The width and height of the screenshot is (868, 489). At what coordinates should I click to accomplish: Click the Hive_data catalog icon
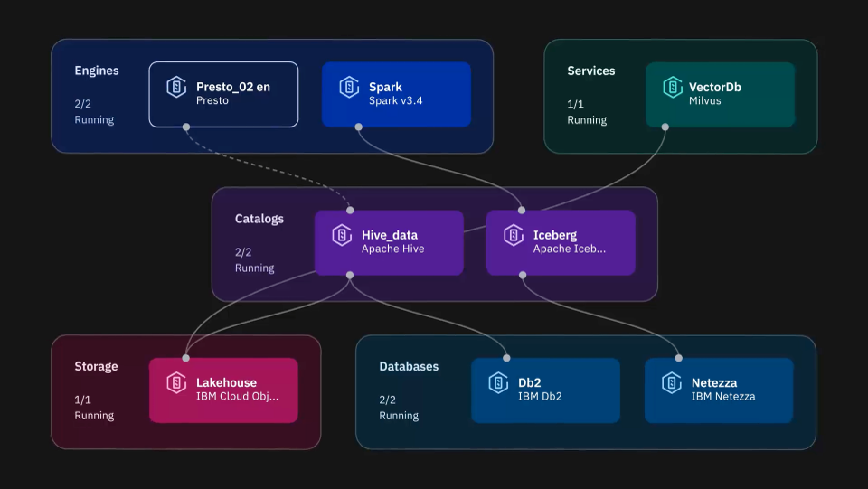pos(342,235)
